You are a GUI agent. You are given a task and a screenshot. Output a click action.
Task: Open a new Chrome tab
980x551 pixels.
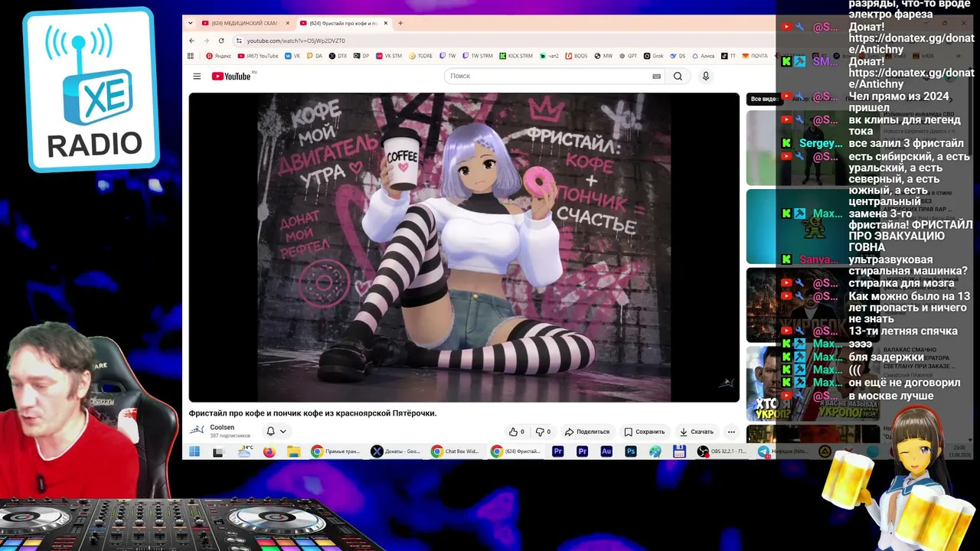400,23
